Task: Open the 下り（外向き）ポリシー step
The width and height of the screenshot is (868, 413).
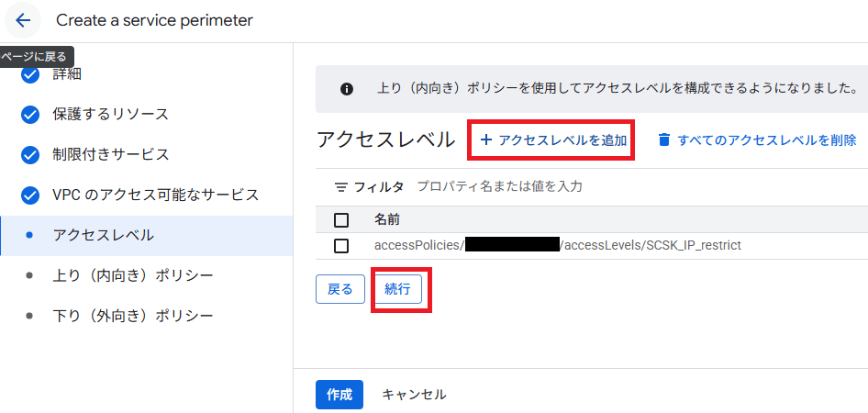Action: point(132,316)
